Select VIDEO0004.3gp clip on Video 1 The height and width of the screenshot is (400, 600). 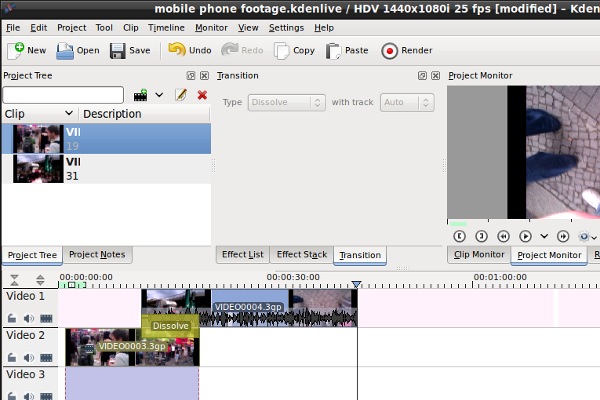coord(249,307)
